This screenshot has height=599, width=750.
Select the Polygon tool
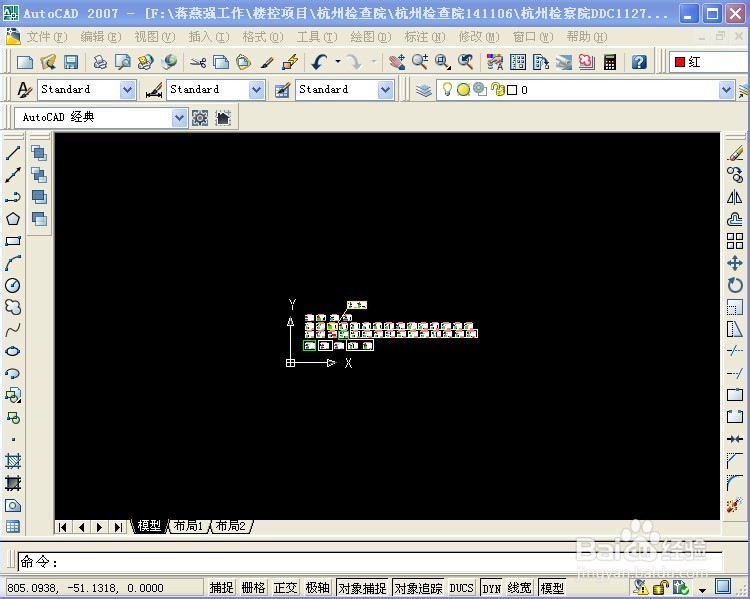tap(13, 219)
